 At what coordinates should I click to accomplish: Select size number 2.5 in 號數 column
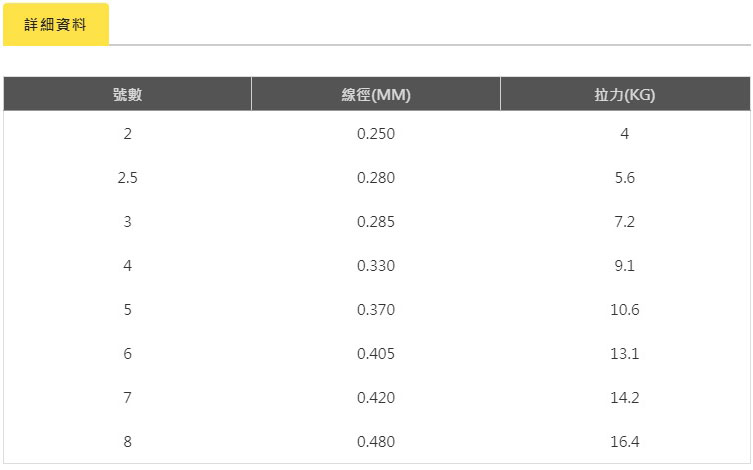127,178
